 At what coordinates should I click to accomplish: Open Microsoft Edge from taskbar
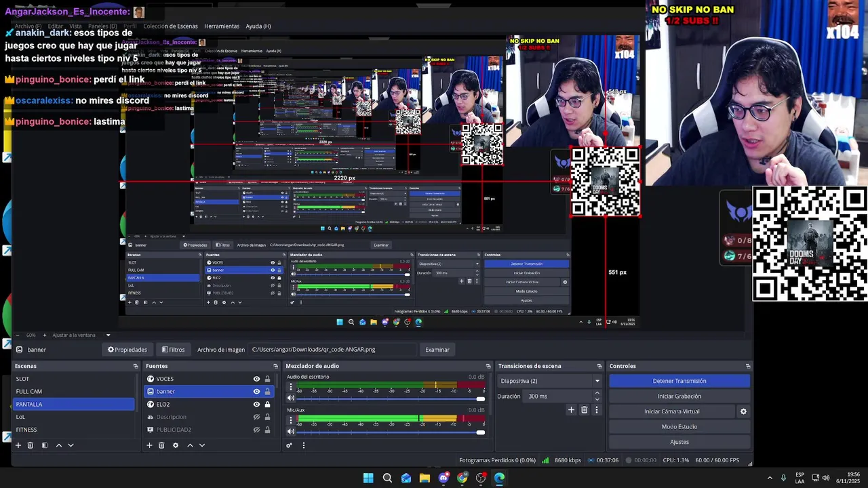(x=499, y=478)
